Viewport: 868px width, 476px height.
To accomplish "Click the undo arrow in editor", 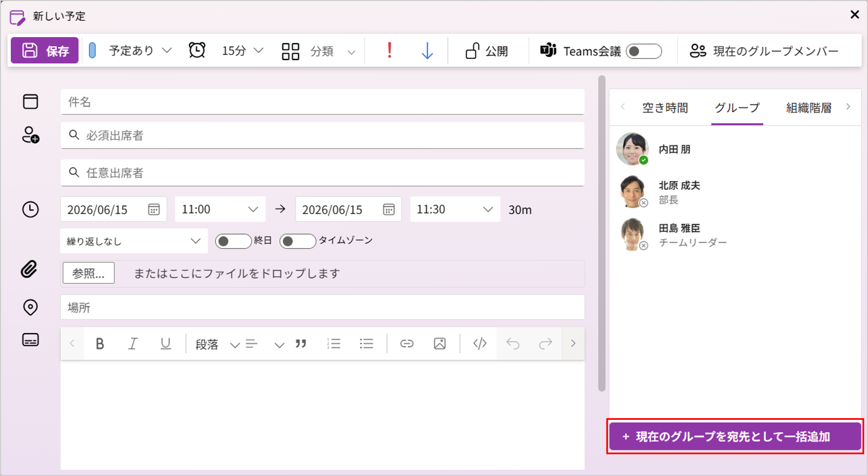I will click(x=513, y=344).
